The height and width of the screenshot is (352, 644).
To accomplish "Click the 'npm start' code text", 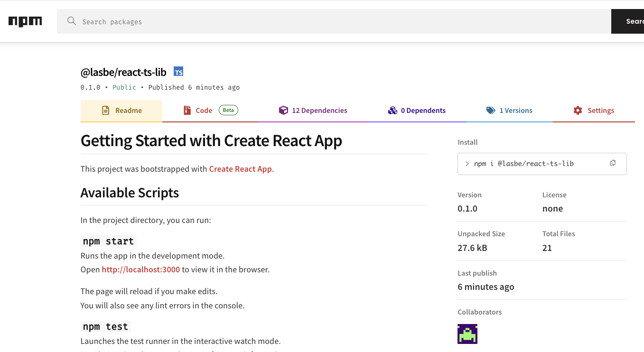I will [x=108, y=241].
